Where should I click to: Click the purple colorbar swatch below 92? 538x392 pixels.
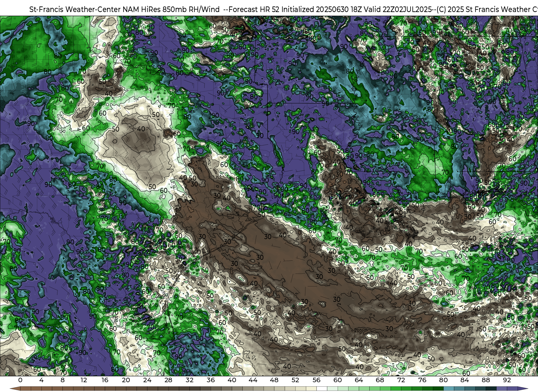tap(512, 389)
